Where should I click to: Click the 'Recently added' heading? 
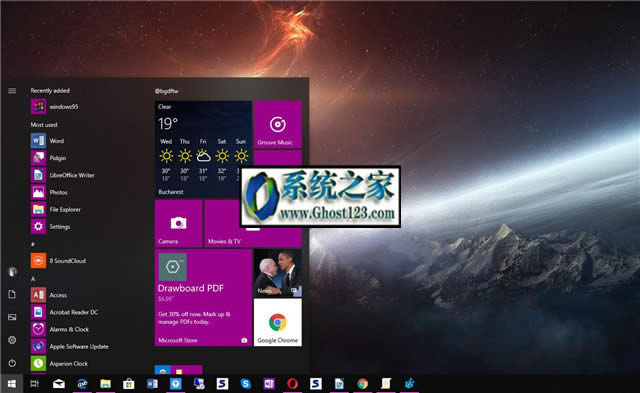50,91
